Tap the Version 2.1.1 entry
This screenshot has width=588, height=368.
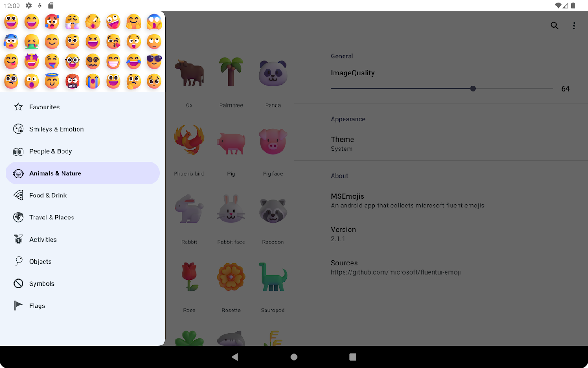[x=441, y=234]
